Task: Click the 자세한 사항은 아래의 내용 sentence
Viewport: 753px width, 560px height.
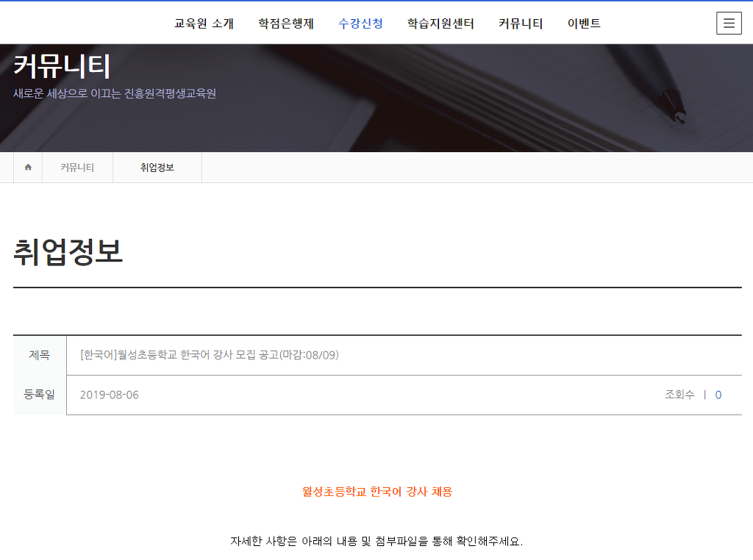Action: 377,542
